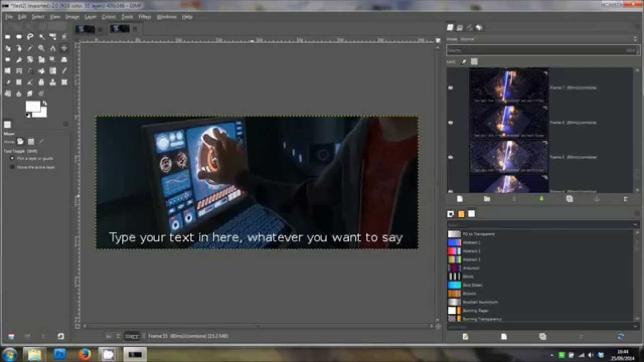Select the Free Select lasso tool

click(x=30, y=37)
